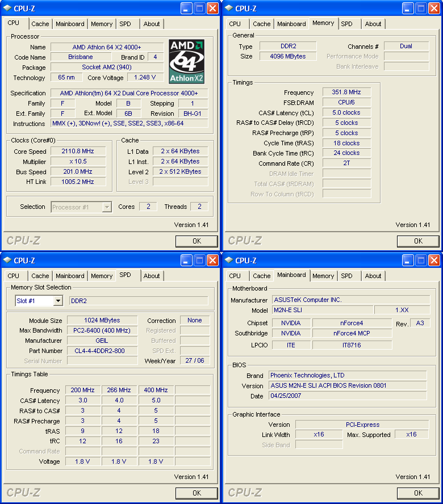Screen dimensions: 443x504
Task: Click BIOS Brand Phoenix Technologies, LTD
Action: pos(348,375)
